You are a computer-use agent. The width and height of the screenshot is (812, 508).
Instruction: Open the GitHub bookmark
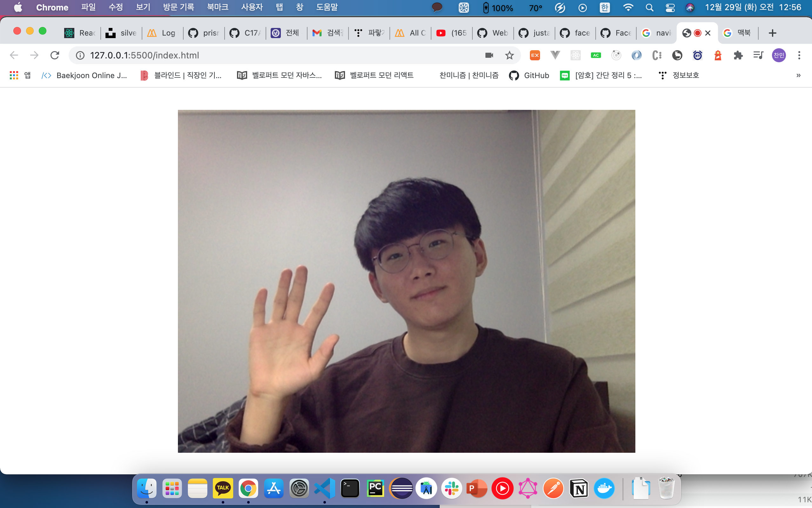pos(529,75)
